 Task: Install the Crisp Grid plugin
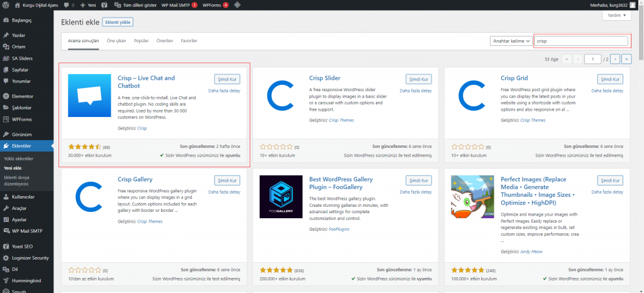(x=610, y=79)
